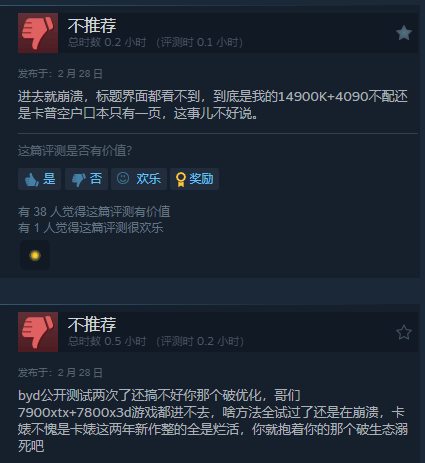This screenshot has width=425, height=463.
Task: Click the ribbon medal icon in 奖励 button
Action: tap(181, 179)
